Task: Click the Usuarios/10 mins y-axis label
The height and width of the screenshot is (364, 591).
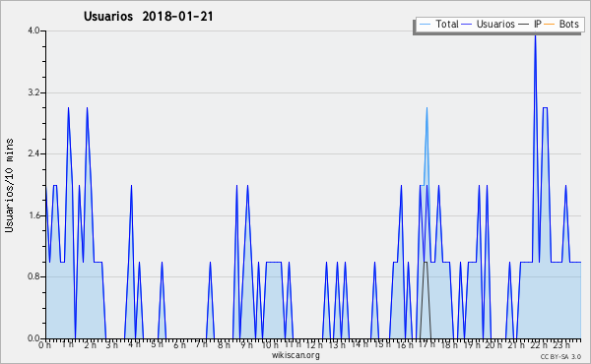Action: [9, 185]
